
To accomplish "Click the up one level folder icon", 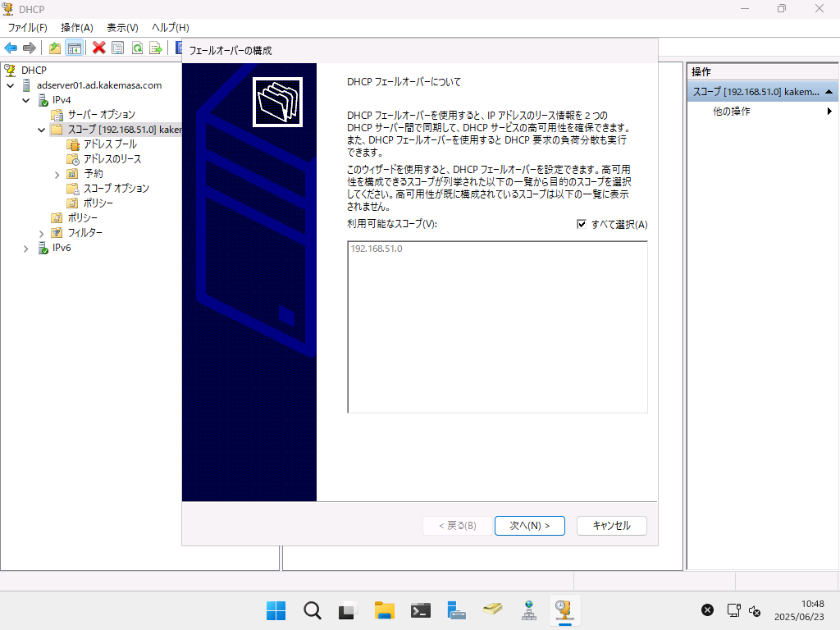I will point(55,48).
